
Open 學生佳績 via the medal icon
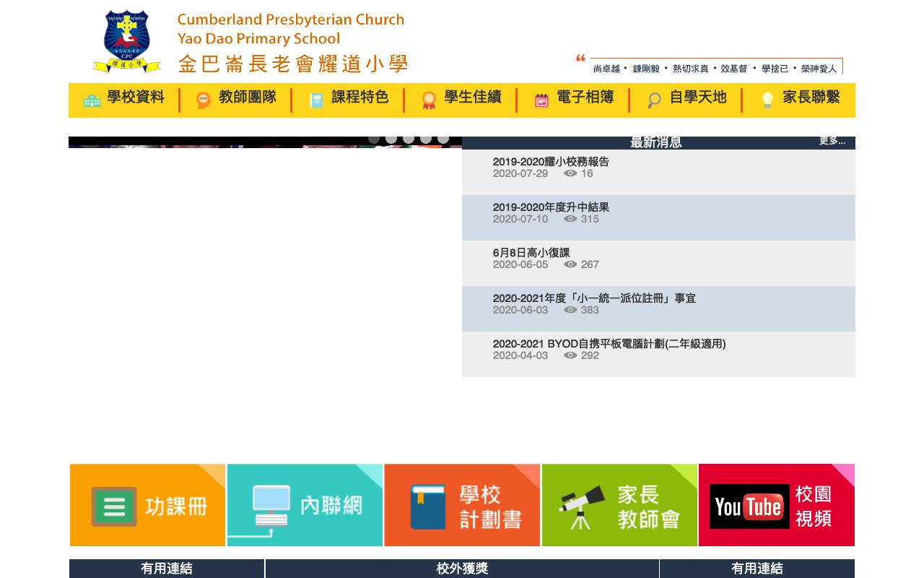tap(429, 100)
